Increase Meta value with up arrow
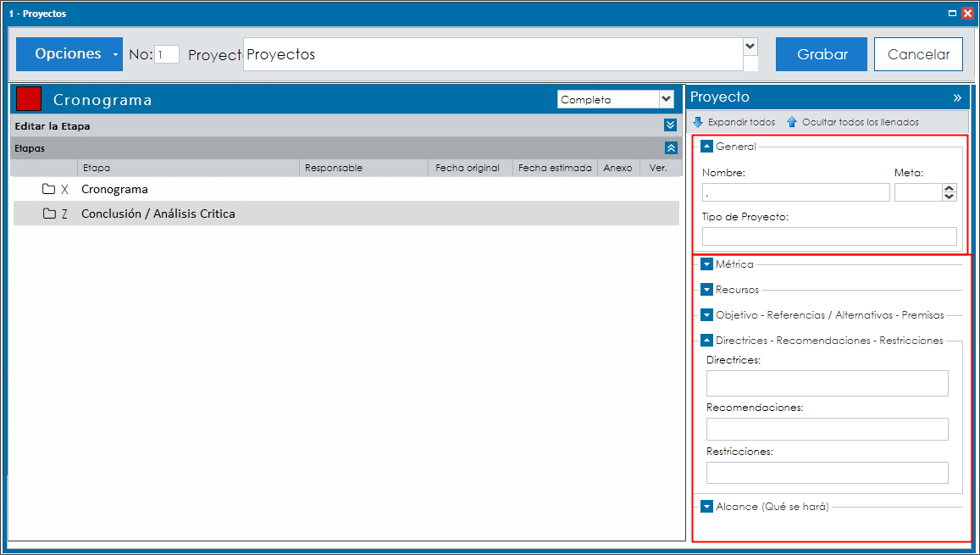The width and height of the screenshot is (980, 555). pyautogui.click(x=949, y=188)
